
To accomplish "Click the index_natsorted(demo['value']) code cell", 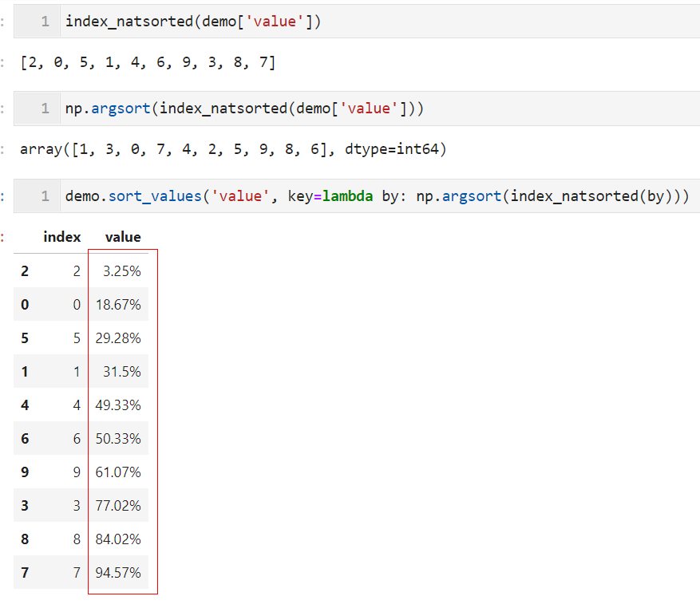I will pos(357,22).
